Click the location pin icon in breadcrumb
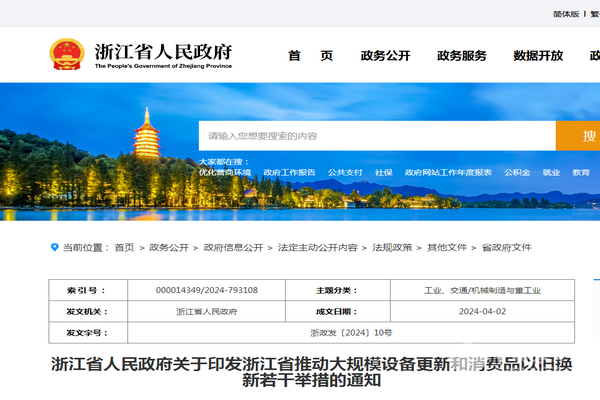Viewport: 600px width, 400px height. (x=54, y=247)
